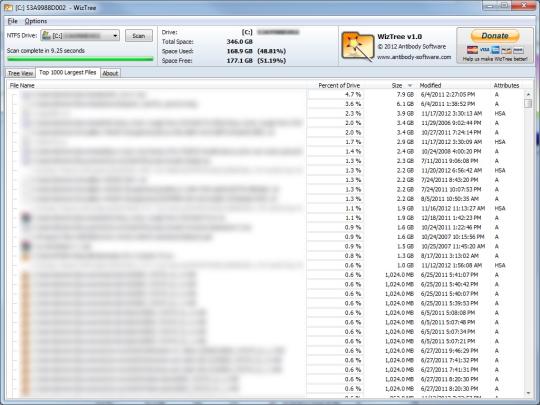The height and width of the screenshot is (405, 540).
Task: Click the Donate button
Action: coord(495,36)
